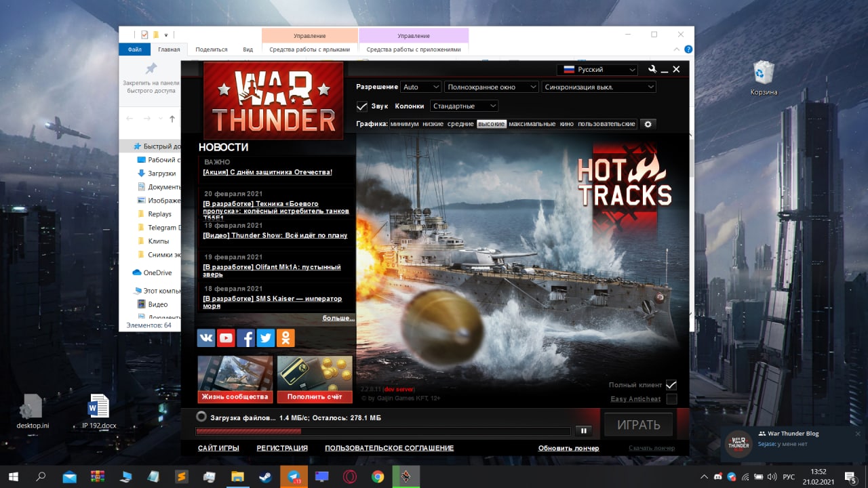Open Recycle Bin desktop icon
Viewport: 868px width, 488px height.
(764, 78)
